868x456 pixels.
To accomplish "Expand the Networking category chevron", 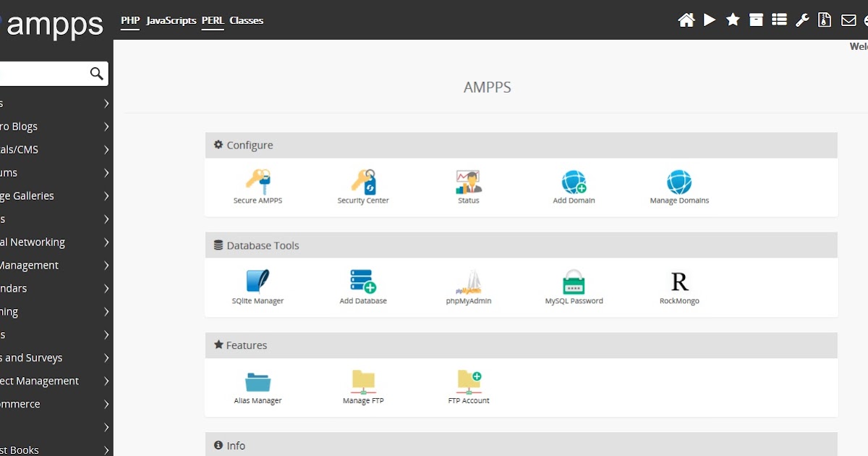I will click(106, 242).
